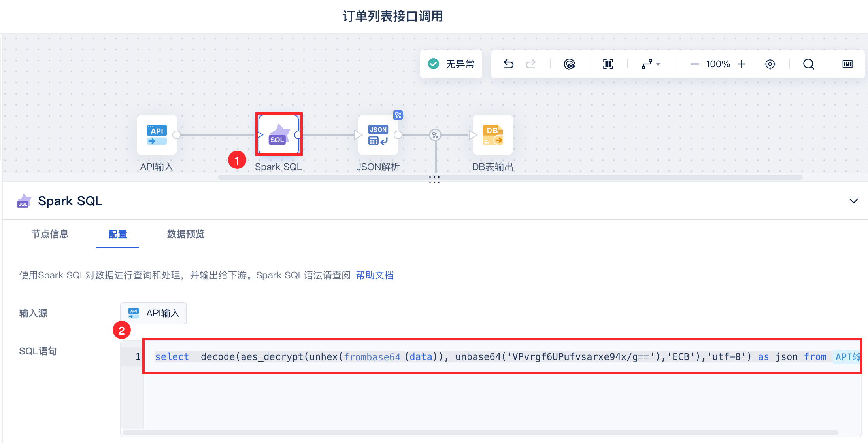Open the connection line style dropdown
Screen dimensions: 868x443
coord(651,64)
